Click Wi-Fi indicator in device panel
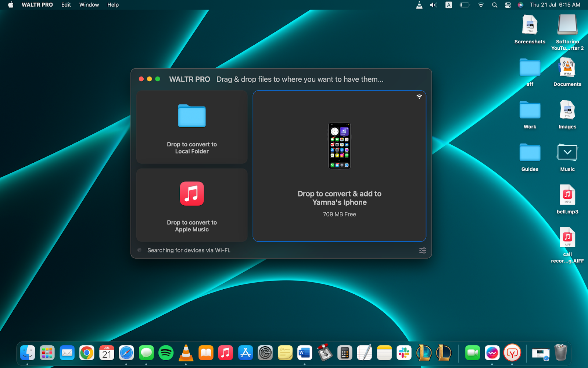Viewport: 588px width, 368px height. pyautogui.click(x=419, y=97)
